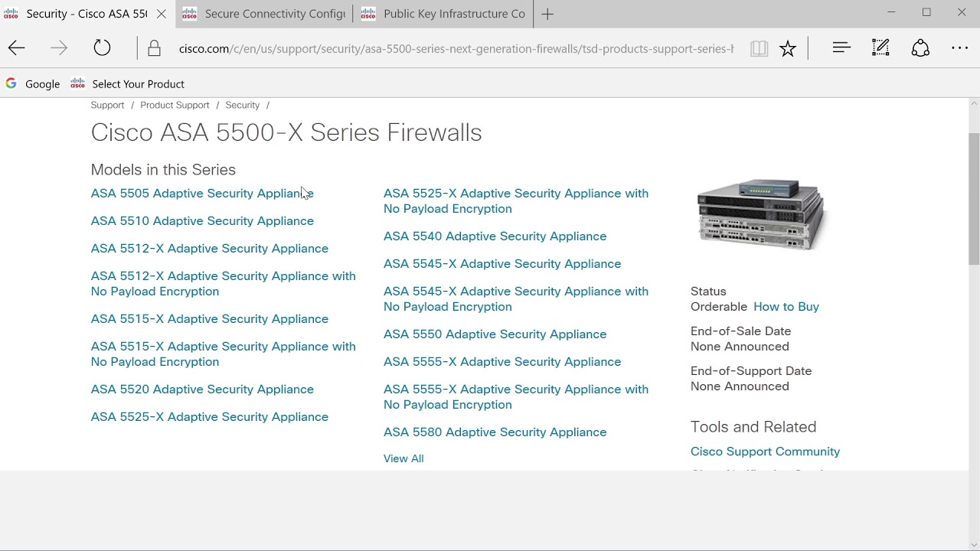Open Select Your Product bookmark
This screenshot has height=551, width=980.
(x=128, y=83)
